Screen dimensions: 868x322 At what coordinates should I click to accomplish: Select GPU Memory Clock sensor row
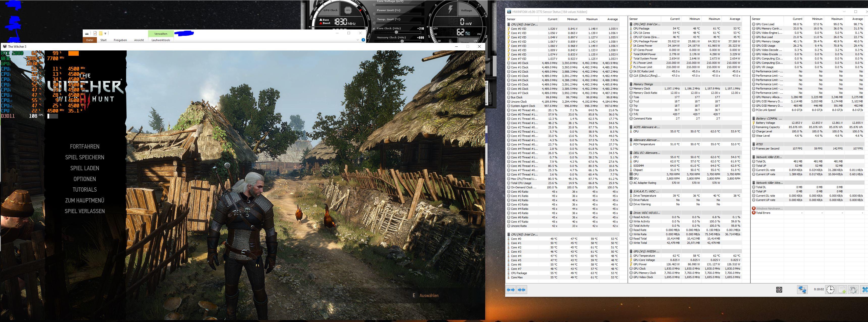[x=686, y=273]
